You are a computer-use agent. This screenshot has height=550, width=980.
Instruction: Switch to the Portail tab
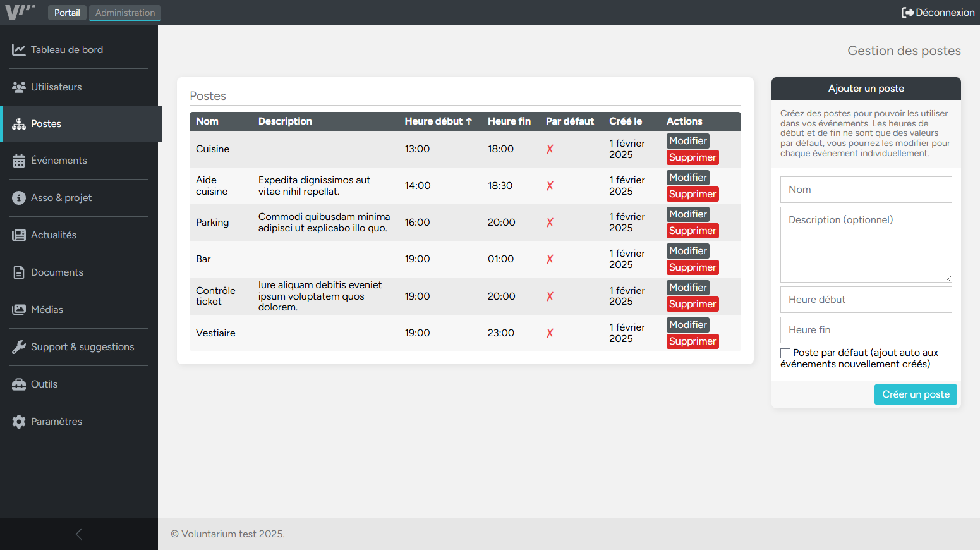(x=67, y=12)
